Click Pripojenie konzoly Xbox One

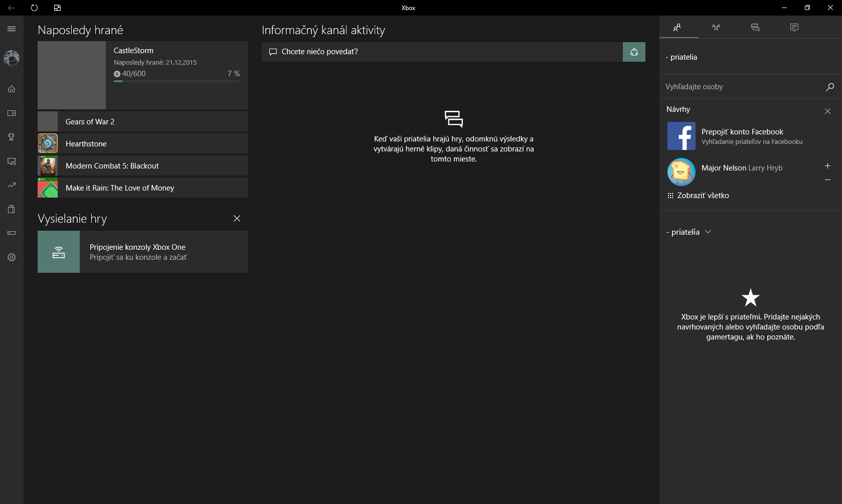(x=143, y=252)
